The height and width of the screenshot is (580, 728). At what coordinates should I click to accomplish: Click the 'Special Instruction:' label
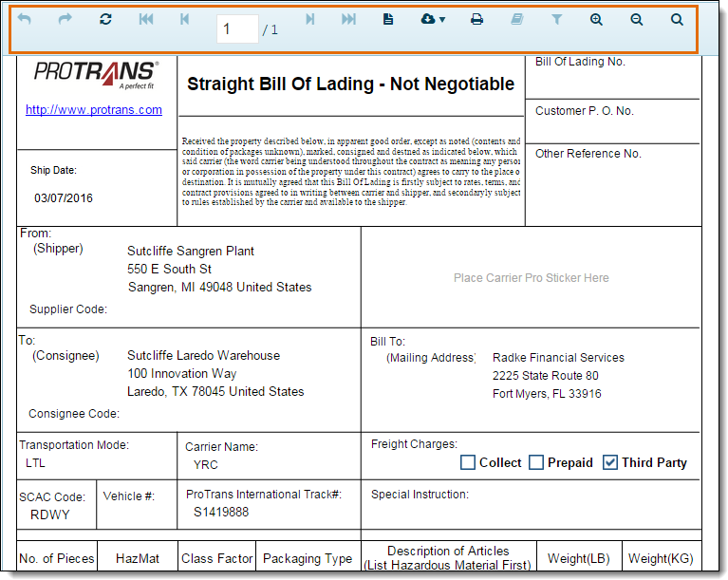point(420,495)
